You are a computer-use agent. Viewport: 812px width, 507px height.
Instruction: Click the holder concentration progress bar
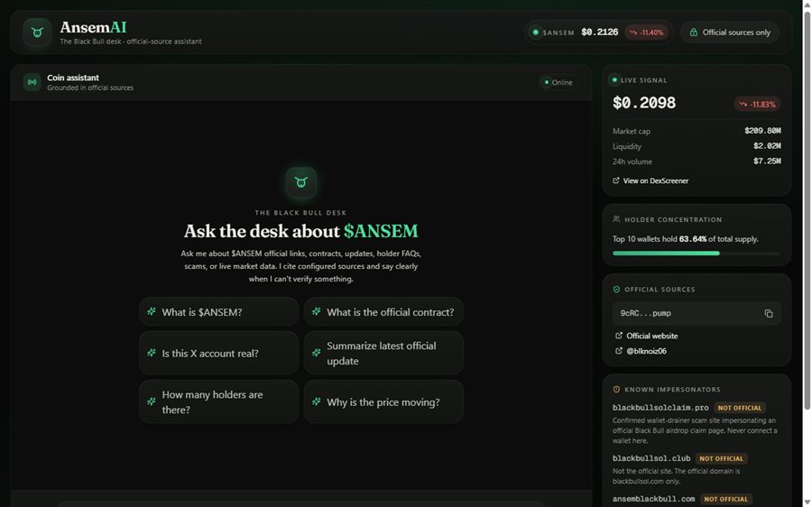pos(697,253)
